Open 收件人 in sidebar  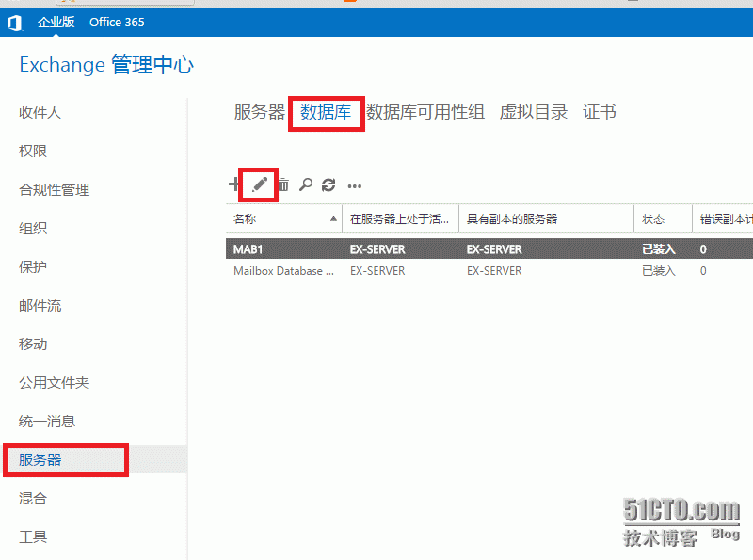[x=40, y=113]
